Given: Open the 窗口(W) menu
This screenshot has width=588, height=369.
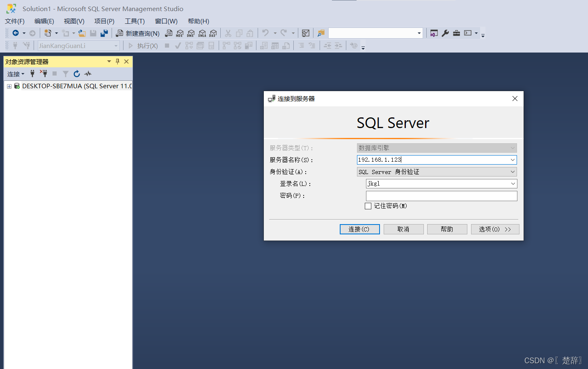Looking at the screenshot, I should tap(166, 21).
